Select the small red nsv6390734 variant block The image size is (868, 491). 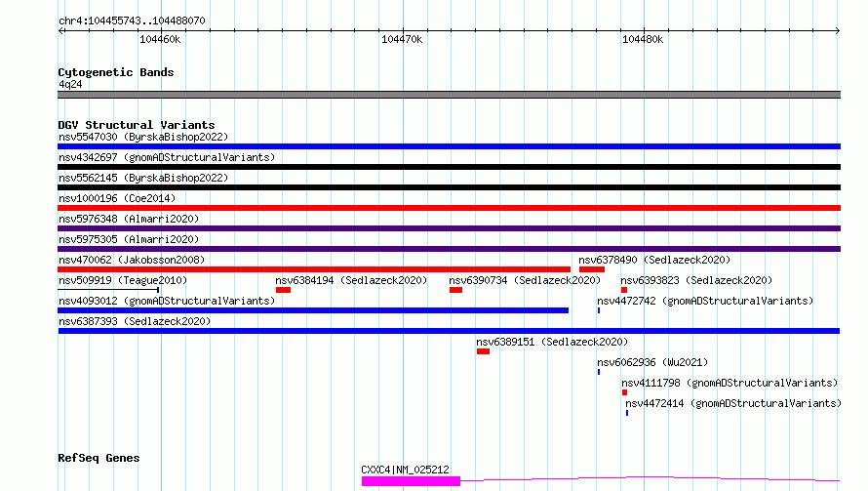tap(456, 290)
